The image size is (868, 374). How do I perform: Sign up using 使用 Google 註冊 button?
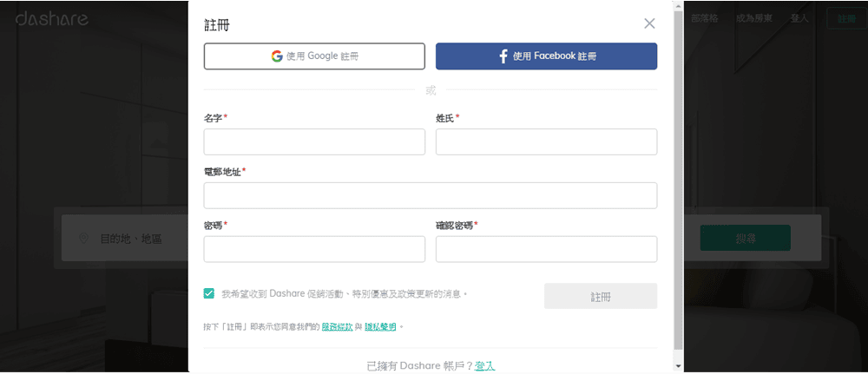tap(314, 56)
